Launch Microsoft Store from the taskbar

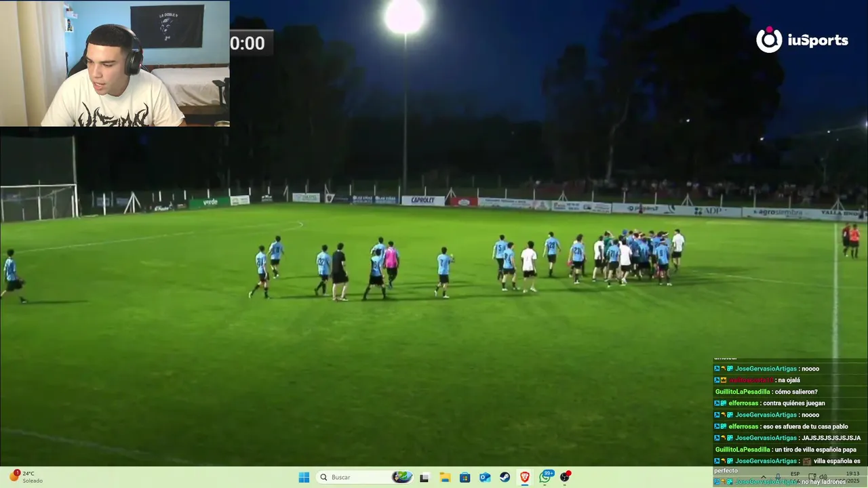[465, 477]
